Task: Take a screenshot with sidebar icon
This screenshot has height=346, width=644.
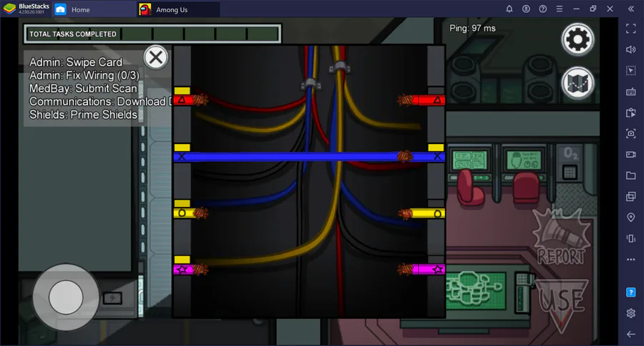Action: coord(631,133)
